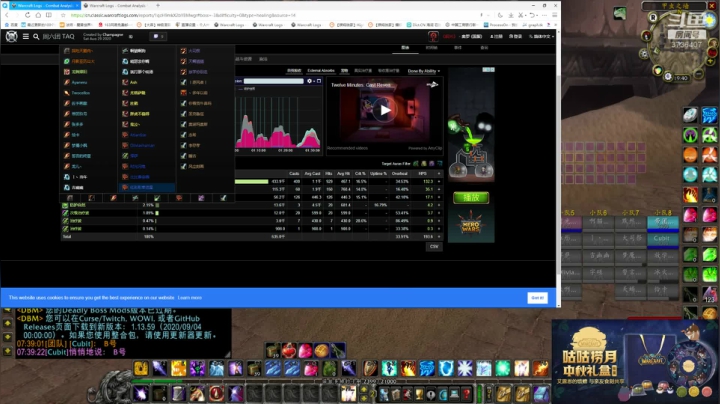Sort table by Overheal column
Image resolution: width=720 pixels, height=404 pixels.
399,174
